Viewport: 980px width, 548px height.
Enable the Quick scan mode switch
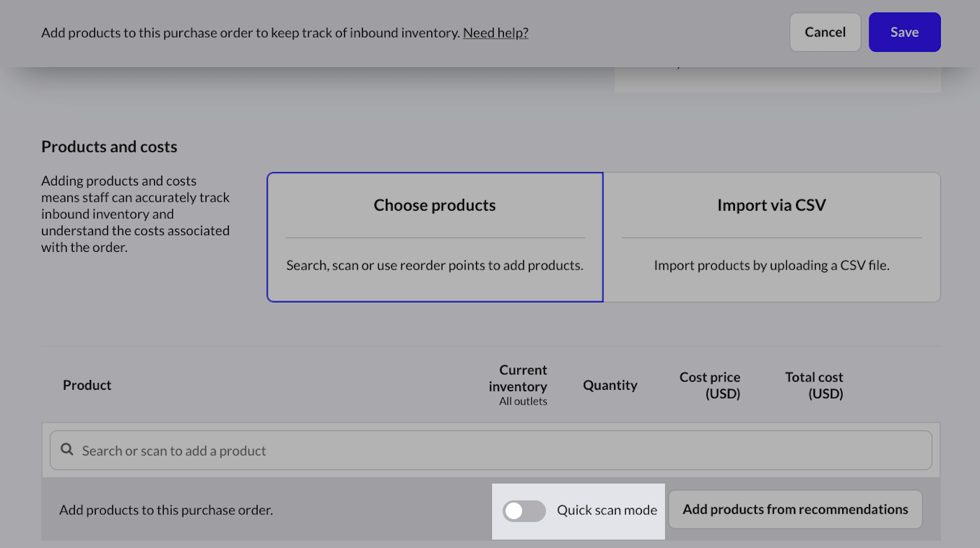click(524, 511)
